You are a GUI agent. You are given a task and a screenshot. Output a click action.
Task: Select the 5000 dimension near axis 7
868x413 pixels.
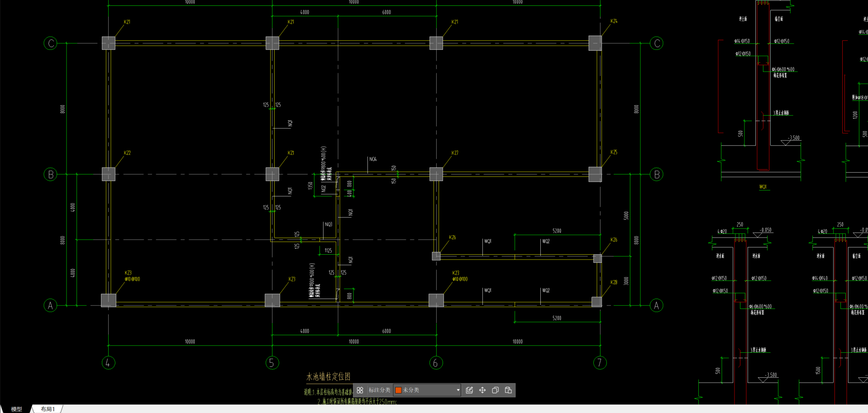[x=626, y=216]
